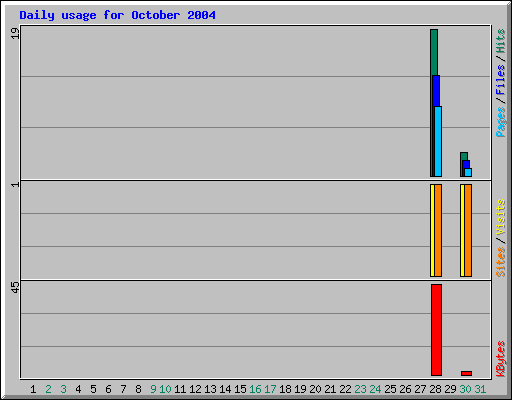Click the yellow Visits bar for day 30
The width and height of the screenshot is (512, 400).
click(x=462, y=230)
